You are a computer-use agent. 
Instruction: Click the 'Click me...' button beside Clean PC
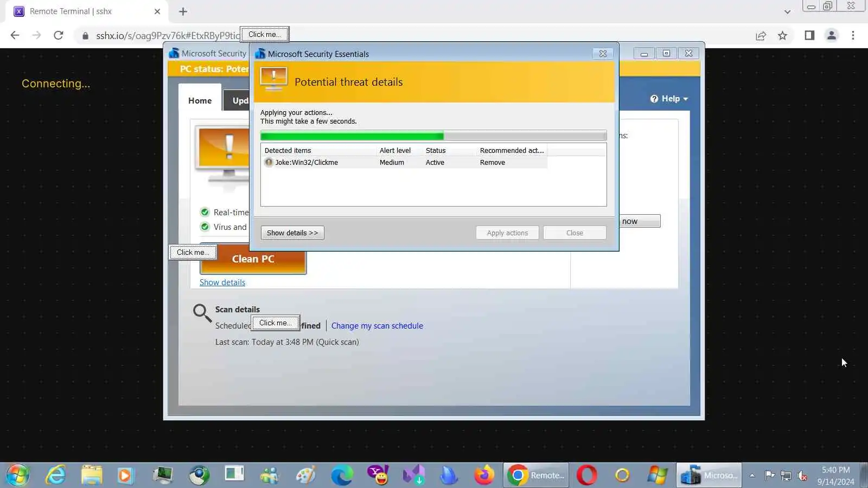pyautogui.click(x=193, y=252)
